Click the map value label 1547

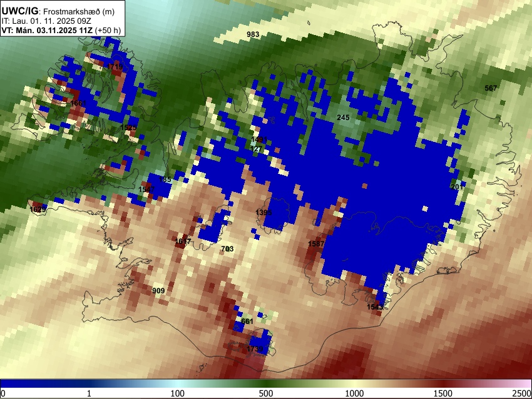(x=146, y=189)
